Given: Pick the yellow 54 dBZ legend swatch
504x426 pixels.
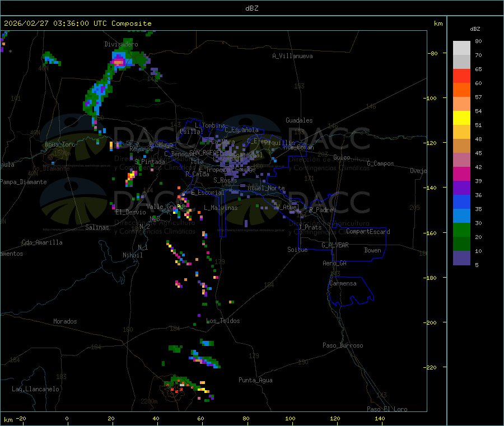Looking at the screenshot, I should coord(461,118).
